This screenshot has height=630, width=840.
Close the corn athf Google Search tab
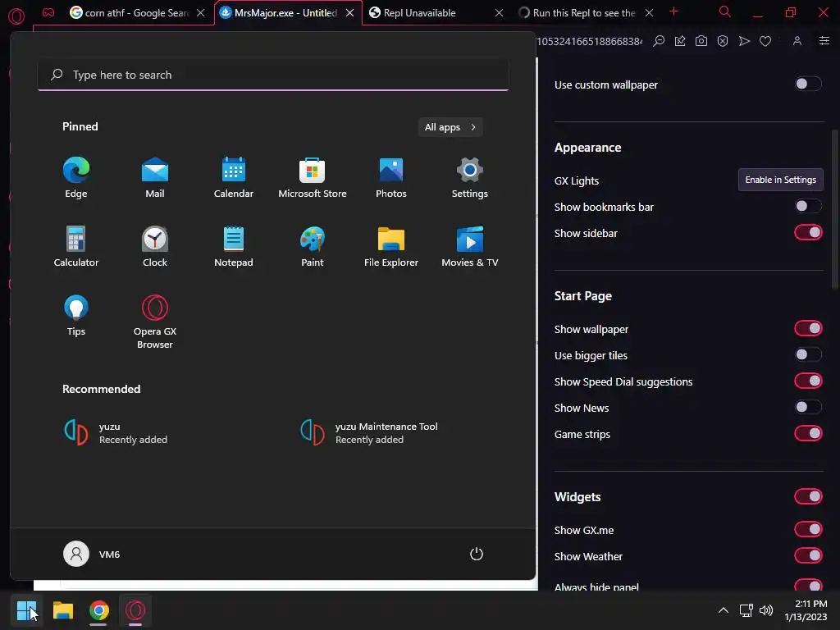[200, 13]
